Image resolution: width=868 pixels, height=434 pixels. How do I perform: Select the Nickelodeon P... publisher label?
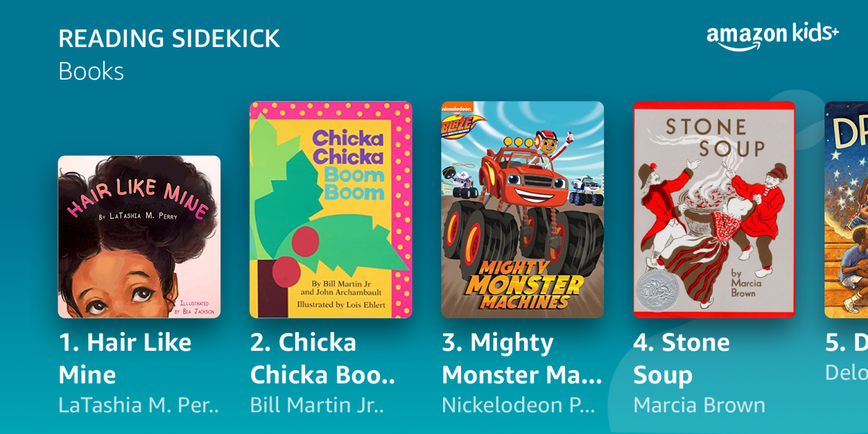[518, 405]
